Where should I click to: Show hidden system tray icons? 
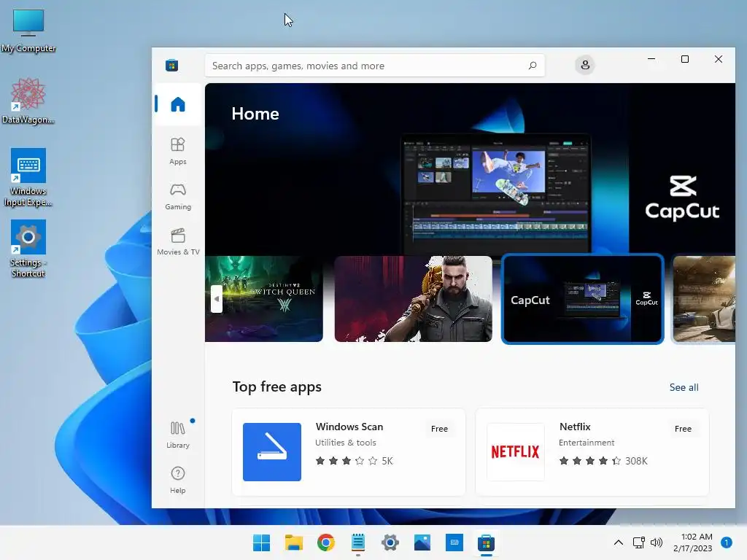tap(619, 542)
